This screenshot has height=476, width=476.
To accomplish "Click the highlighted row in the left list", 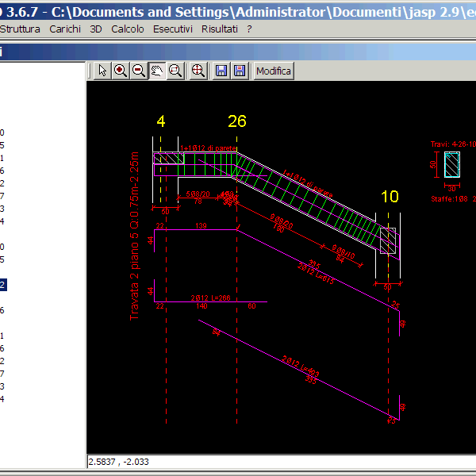I will (x=3, y=285).
